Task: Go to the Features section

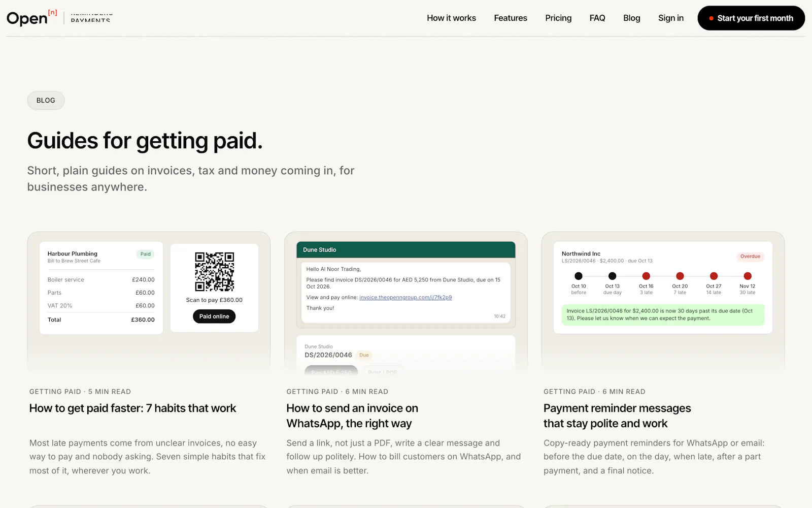Action: coord(511,18)
